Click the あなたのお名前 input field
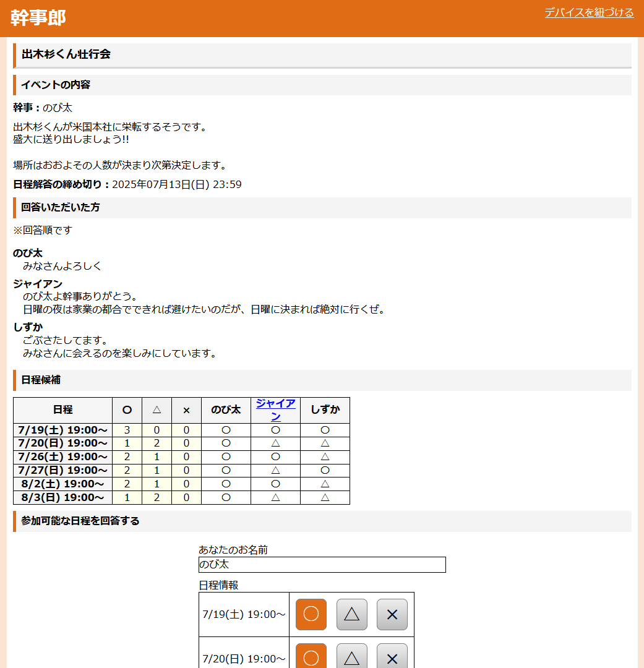Image resolution: width=644 pixels, height=668 pixels. 322,565
